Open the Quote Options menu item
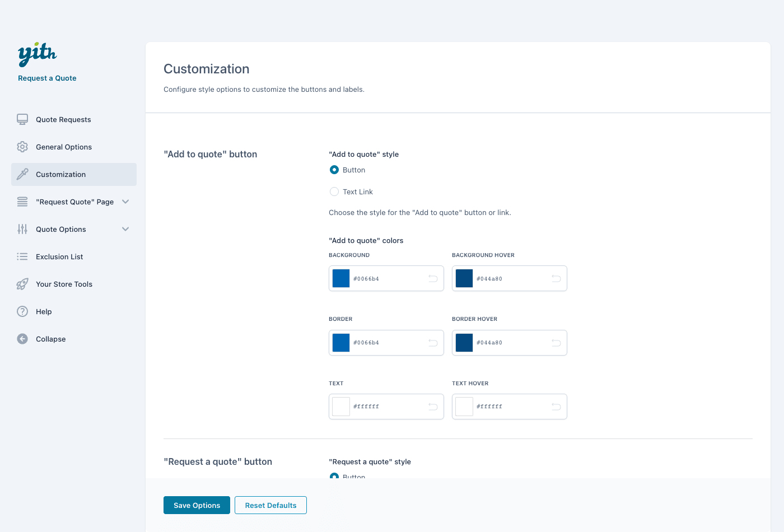 pyautogui.click(x=74, y=229)
